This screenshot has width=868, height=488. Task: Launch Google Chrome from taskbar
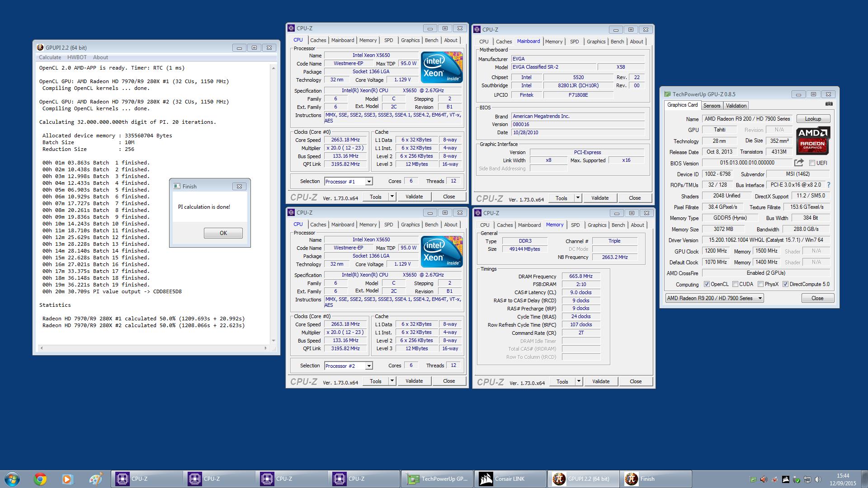click(40, 479)
